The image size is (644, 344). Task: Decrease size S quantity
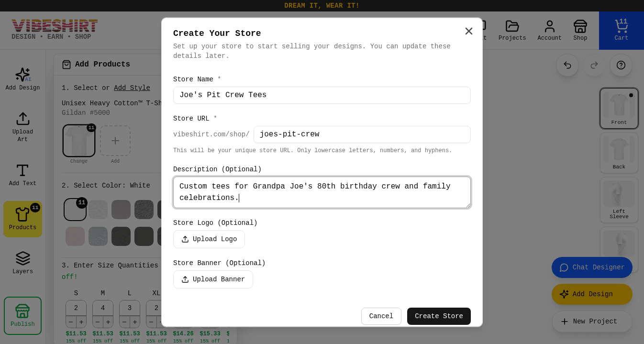point(71,322)
